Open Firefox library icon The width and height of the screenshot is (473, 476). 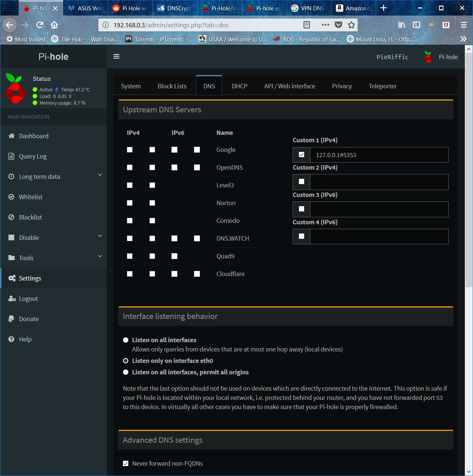pos(402,25)
